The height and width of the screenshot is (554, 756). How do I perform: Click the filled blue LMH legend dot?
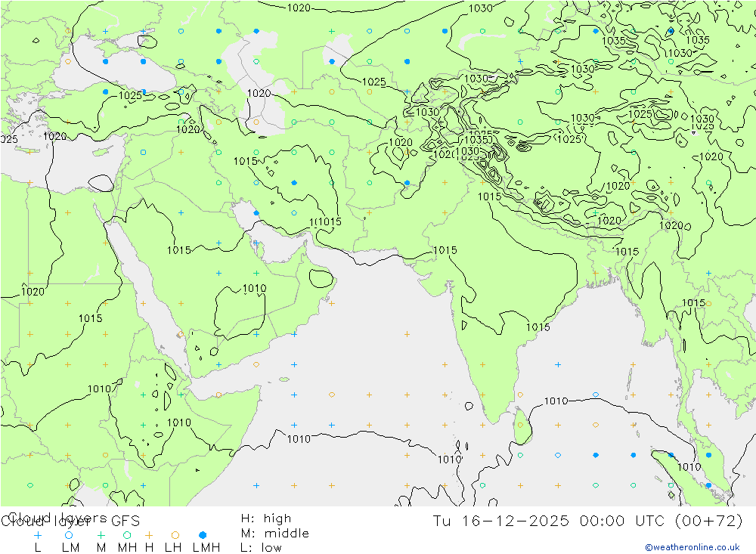(x=203, y=535)
